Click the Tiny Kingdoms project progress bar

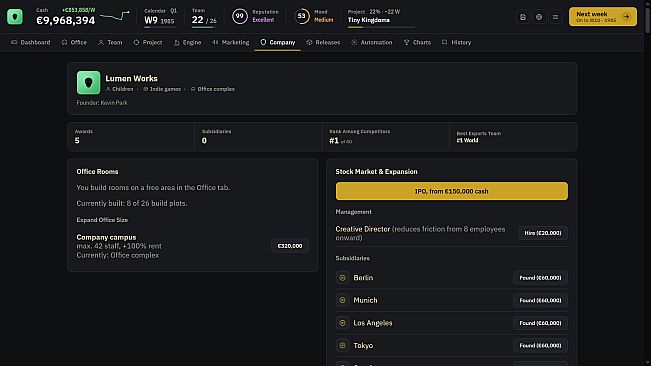(x=381, y=27)
